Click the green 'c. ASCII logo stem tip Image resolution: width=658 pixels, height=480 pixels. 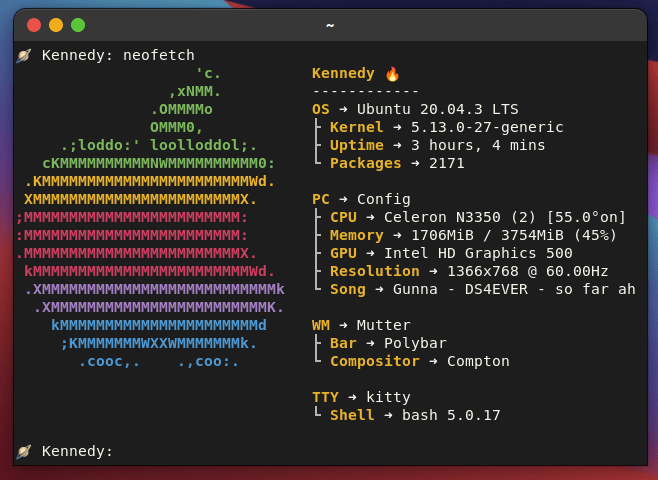coord(208,74)
